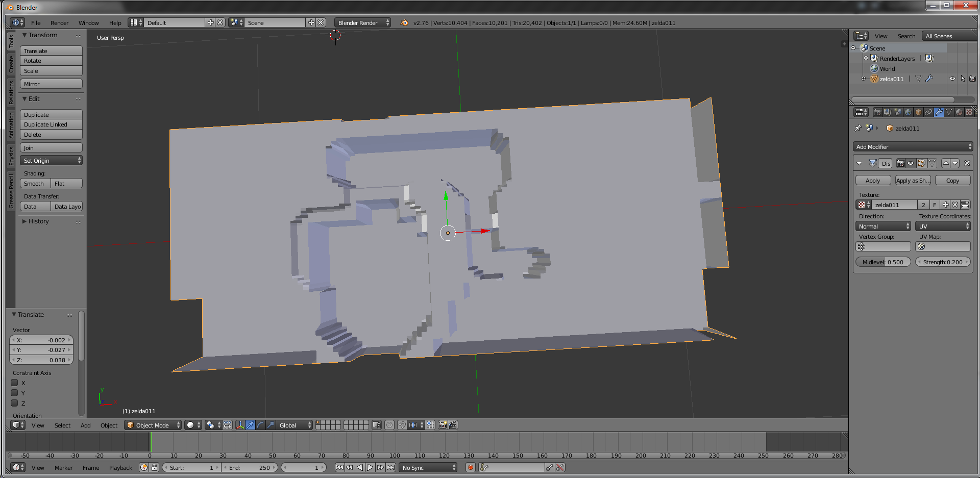The width and height of the screenshot is (980, 478).
Task: Toggle the timeline time range lock icon
Action: coord(154,467)
